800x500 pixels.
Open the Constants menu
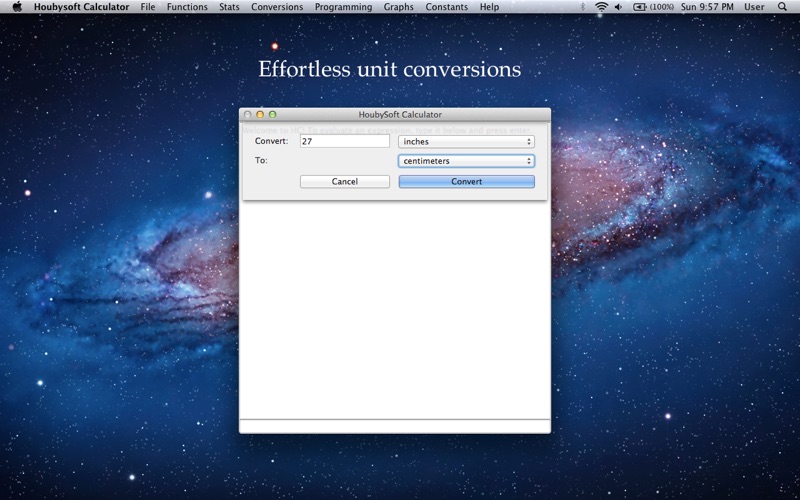[446, 7]
